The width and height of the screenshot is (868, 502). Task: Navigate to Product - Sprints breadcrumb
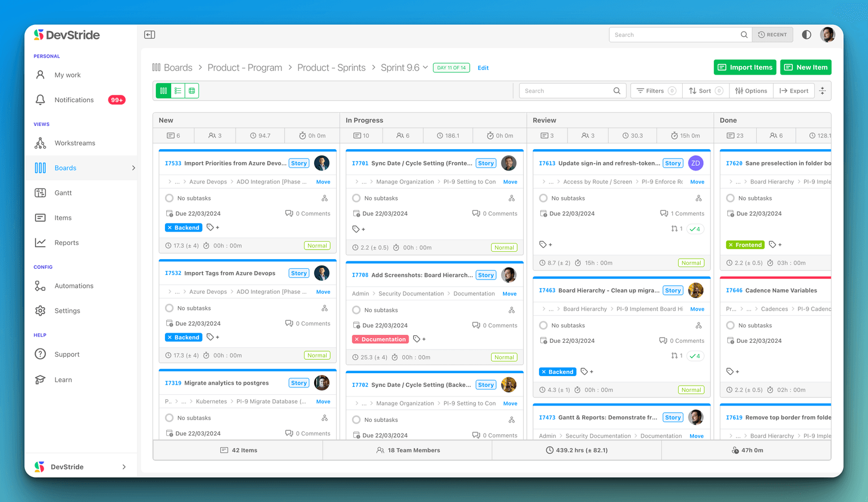tap(331, 67)
